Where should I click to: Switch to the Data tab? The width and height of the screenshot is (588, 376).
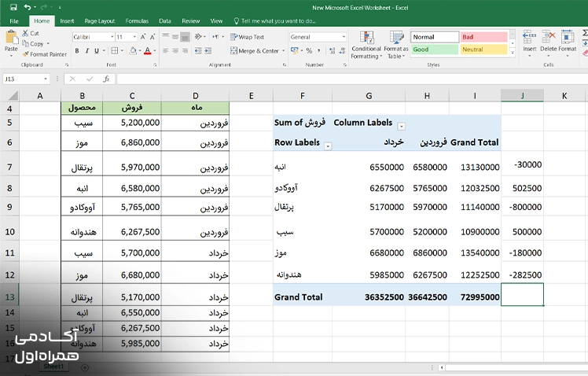(165, 21)
